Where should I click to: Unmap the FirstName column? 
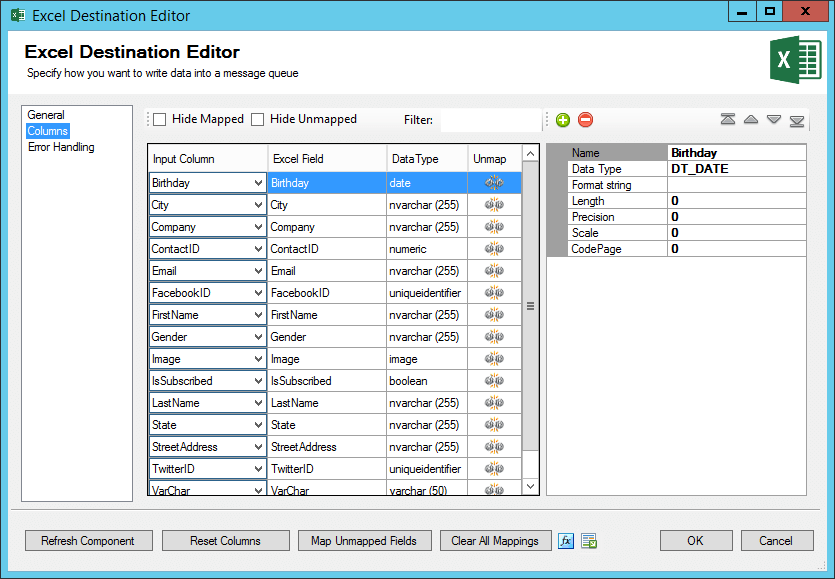[x=494, y=315]
